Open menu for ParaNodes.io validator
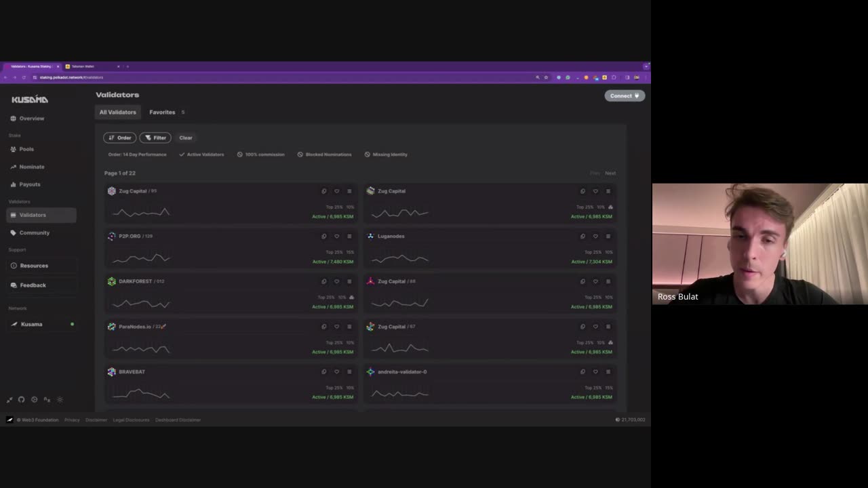Screen dimensions: 868x488 pos(349,327)
